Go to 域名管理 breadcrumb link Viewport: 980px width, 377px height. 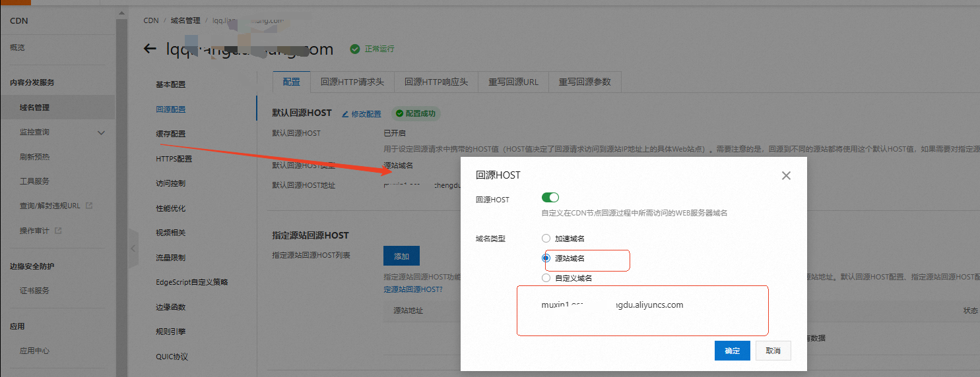pyautogui.click(x=185, y=20)
